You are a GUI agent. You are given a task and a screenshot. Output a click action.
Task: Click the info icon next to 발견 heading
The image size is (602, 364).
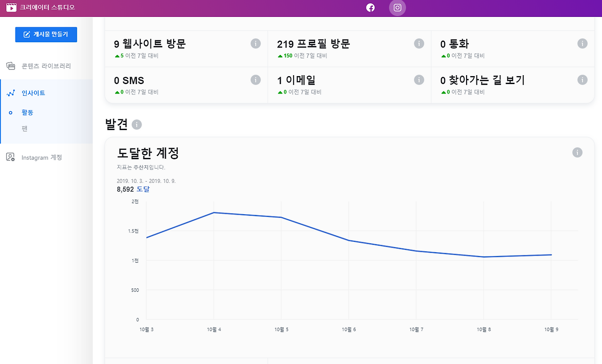coord(136,124)
